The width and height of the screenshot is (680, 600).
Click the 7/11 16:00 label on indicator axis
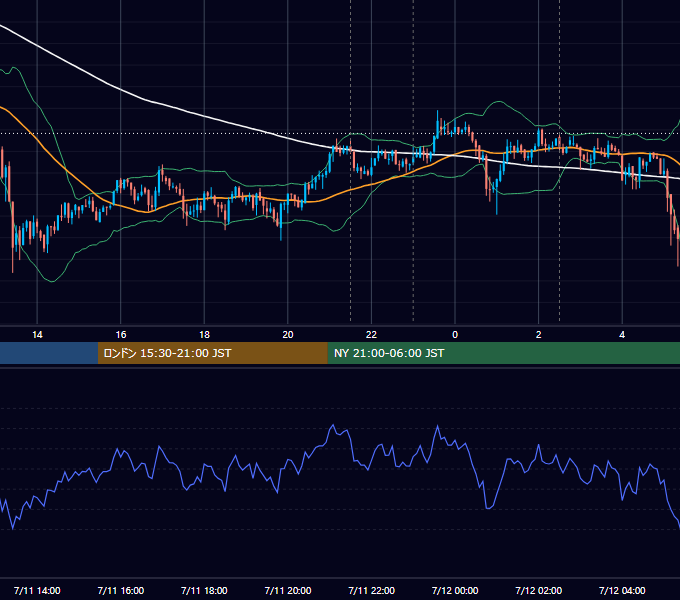click(x=121, y=590)
